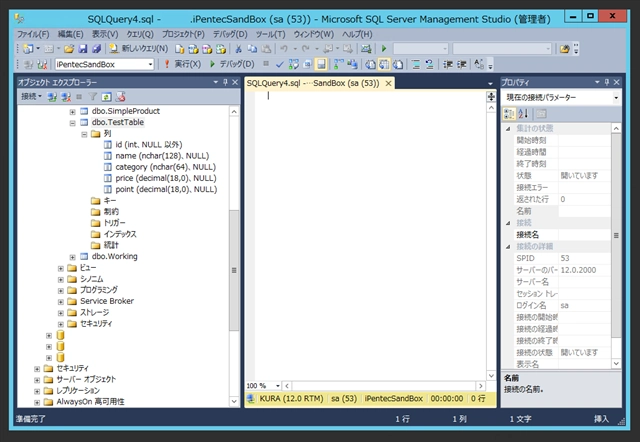Click Object Explorer filter funnel icon

(x=93, y=97)
